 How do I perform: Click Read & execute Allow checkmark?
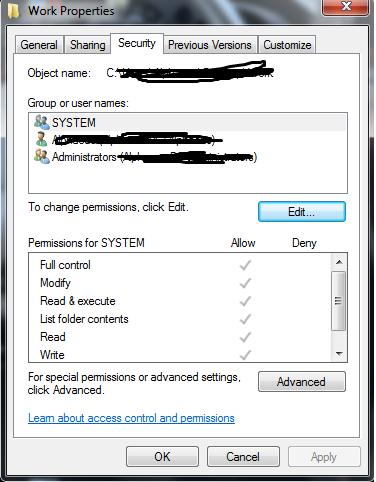245,301
